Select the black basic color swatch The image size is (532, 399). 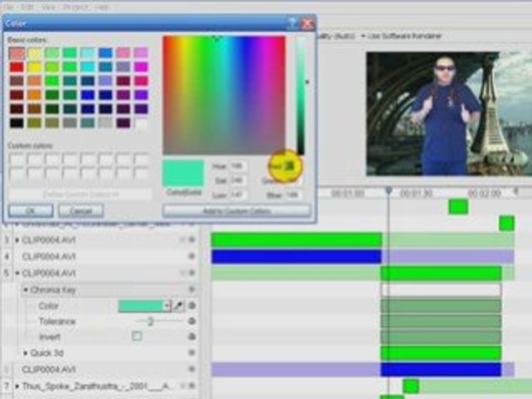click(17, 123)
